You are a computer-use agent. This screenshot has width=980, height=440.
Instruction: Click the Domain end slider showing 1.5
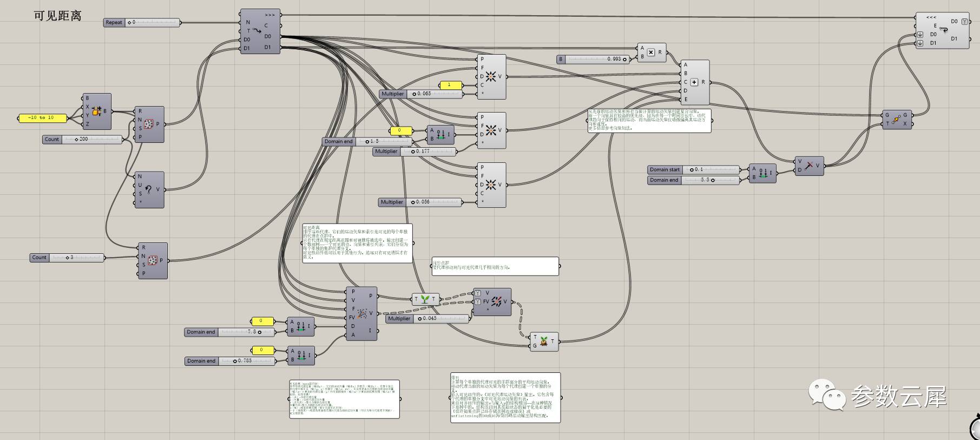(x=367, y=141)
